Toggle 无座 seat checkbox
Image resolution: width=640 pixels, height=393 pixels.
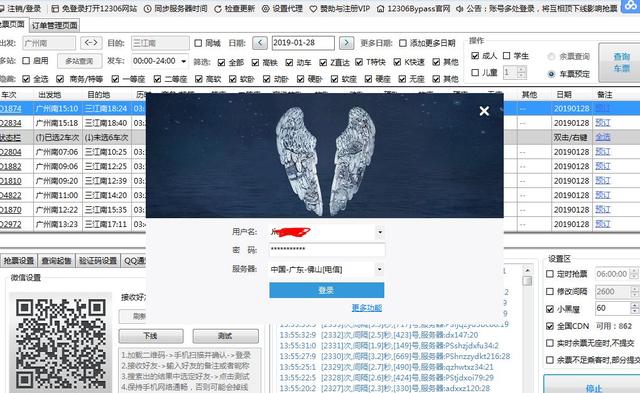coord(402,79)
